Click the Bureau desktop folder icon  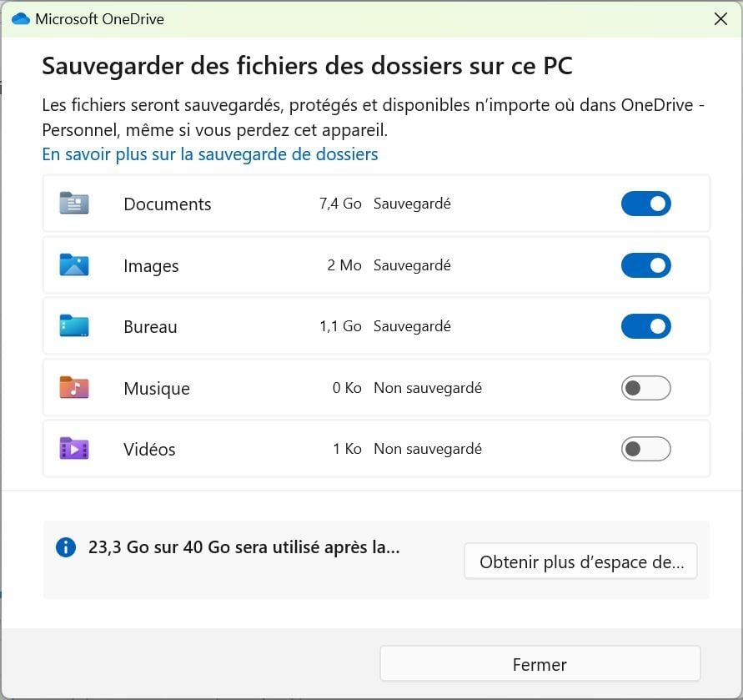74,326
